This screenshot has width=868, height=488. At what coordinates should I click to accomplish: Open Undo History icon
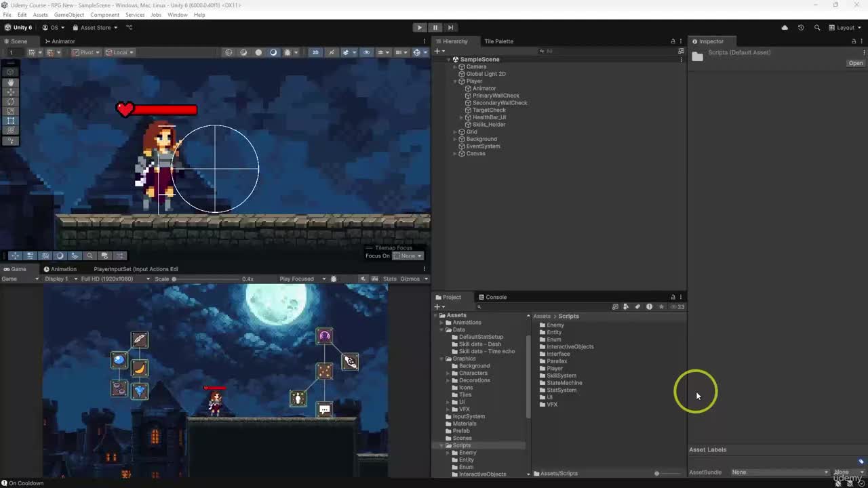(801, 28)
